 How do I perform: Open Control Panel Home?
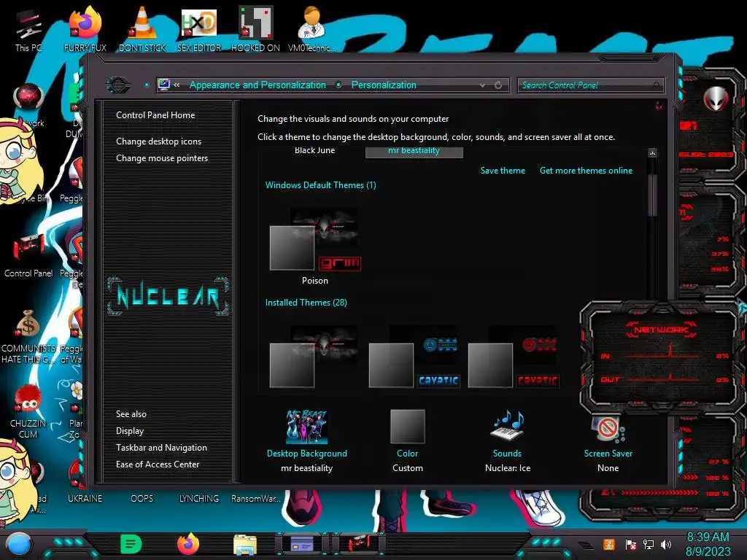click(155, 114)
